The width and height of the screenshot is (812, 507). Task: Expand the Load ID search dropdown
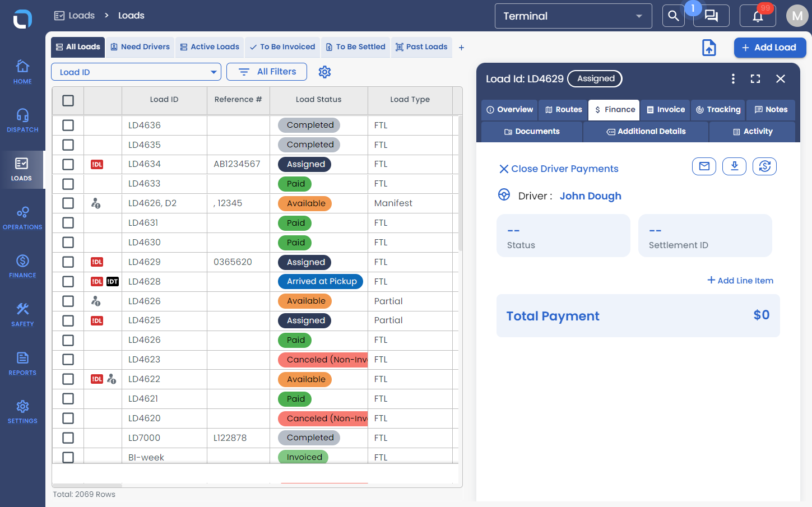point(136,72)
